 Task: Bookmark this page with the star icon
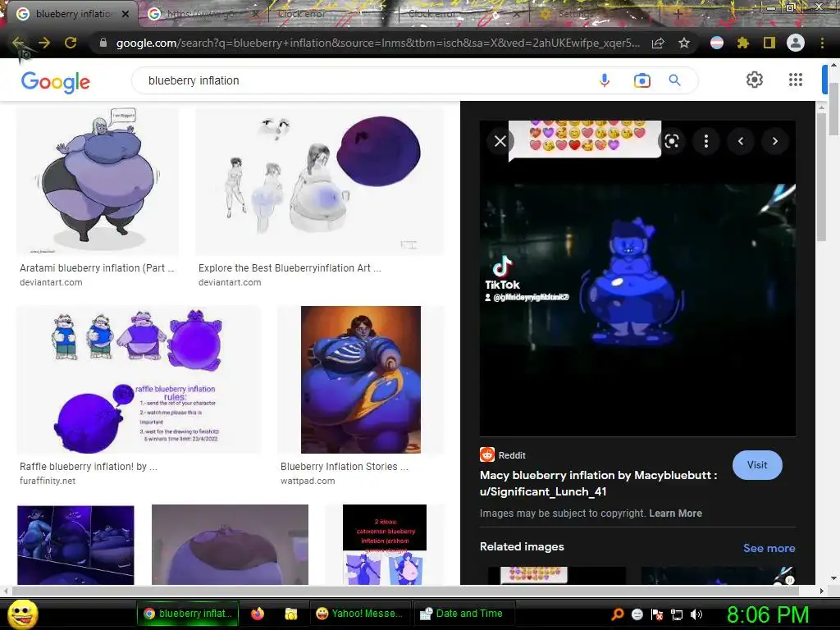[x=684, y=43]
